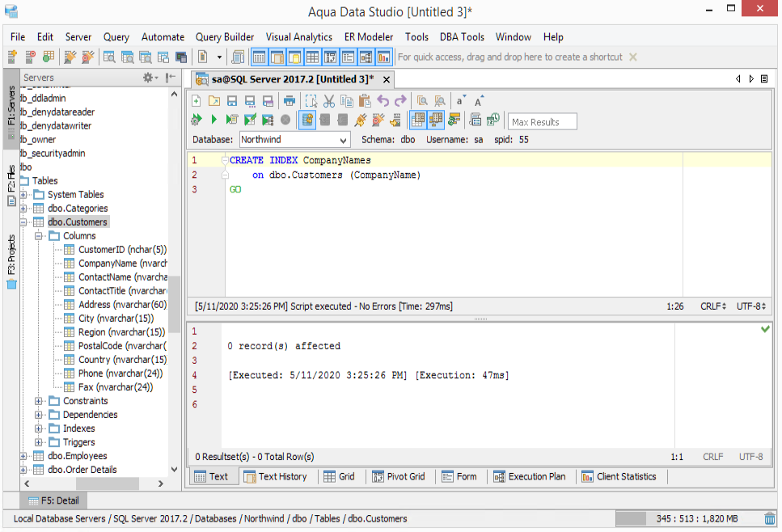Toggle the Pivot Grid view button in the main toolbar
Viewport: 782px width, 532px height.
[330, 57]
